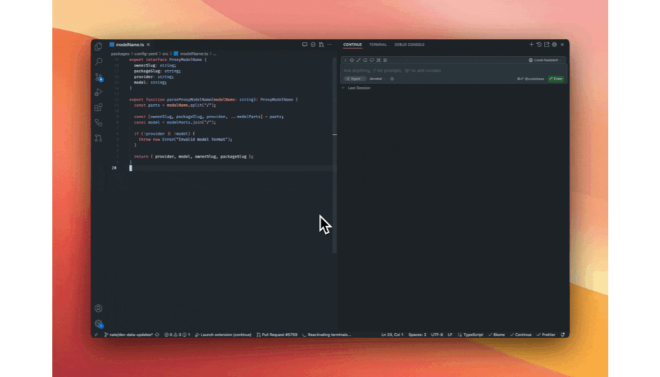The image size is (660, 377).
Task: Click Pull Request #5759 in status bar
Action: (x=277, y=335)
